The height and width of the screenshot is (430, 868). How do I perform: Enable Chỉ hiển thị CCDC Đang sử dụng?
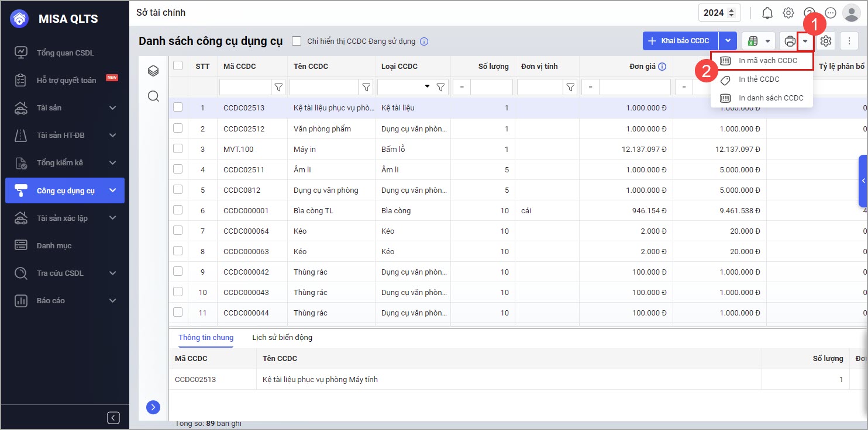coord(297,41)
